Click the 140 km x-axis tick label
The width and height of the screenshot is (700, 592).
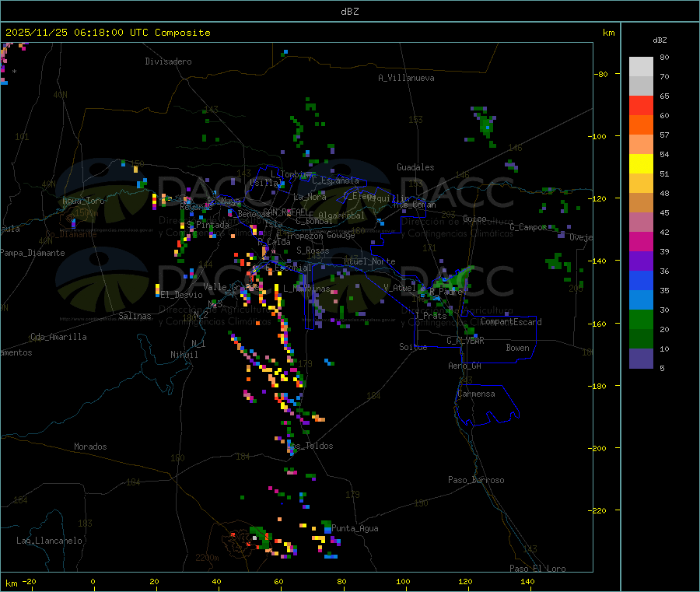[x=527, y=581]
